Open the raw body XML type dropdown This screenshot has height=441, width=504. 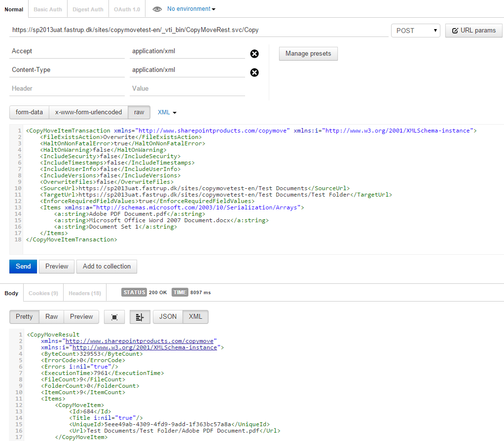166,112
